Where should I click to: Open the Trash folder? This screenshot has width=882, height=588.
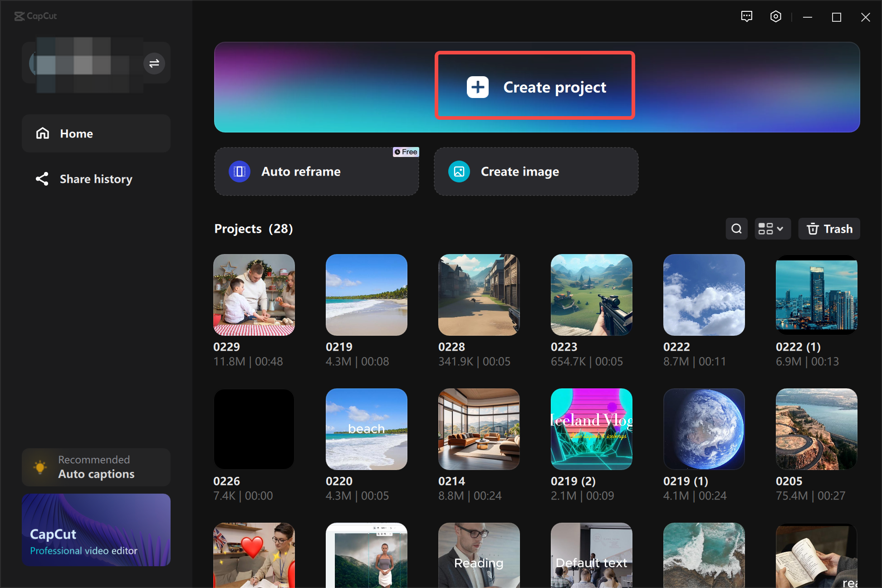829,229
